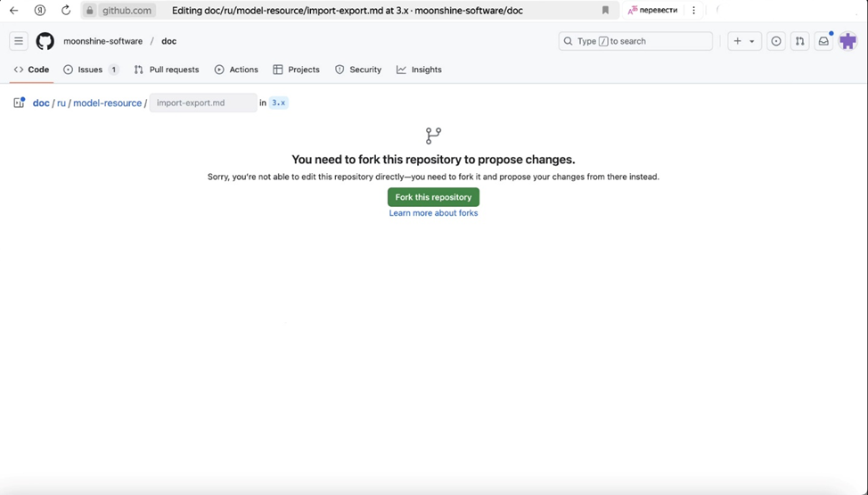The image size is (868, 495).
Task: Click the 3.x branch label
Action: [x=278, y=103]
